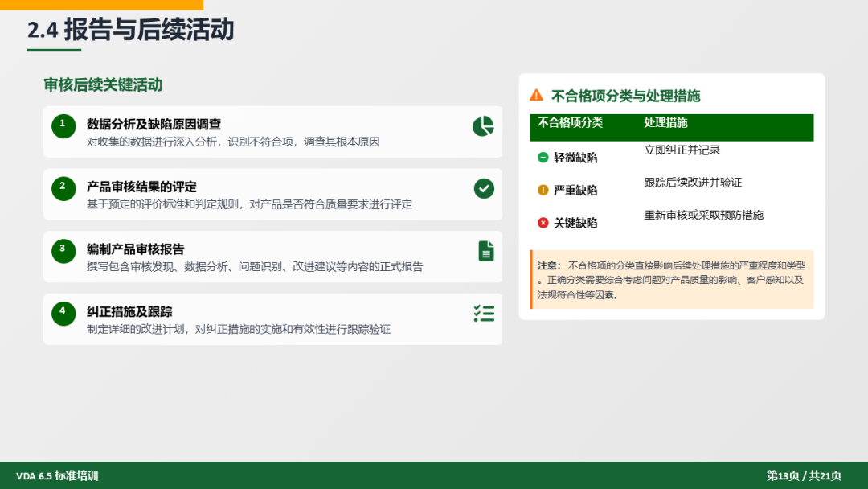Click the yellow exclamation icon for 严重缺陷
Viewport: 868px width, 489px height.
[x=542, y=191]
